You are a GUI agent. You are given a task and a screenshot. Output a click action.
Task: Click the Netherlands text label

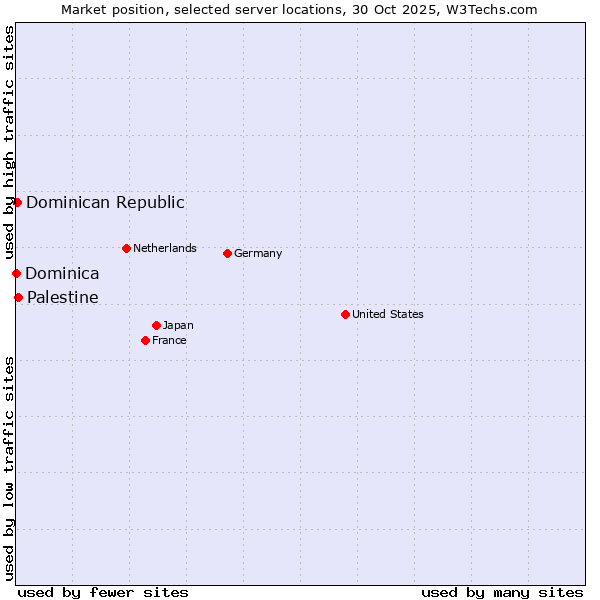[165, 248]
